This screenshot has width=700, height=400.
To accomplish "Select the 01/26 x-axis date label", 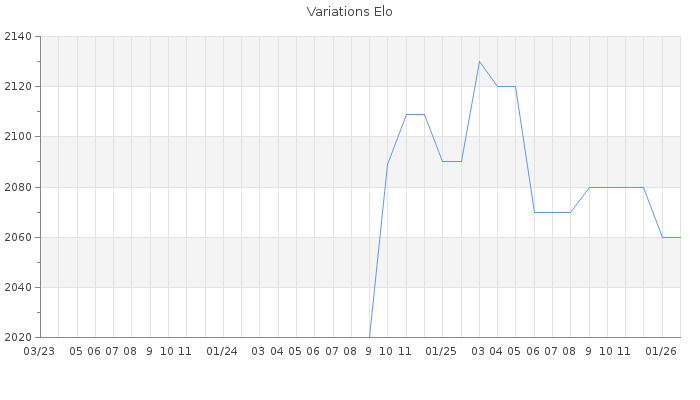I will (x=661, y=351).
